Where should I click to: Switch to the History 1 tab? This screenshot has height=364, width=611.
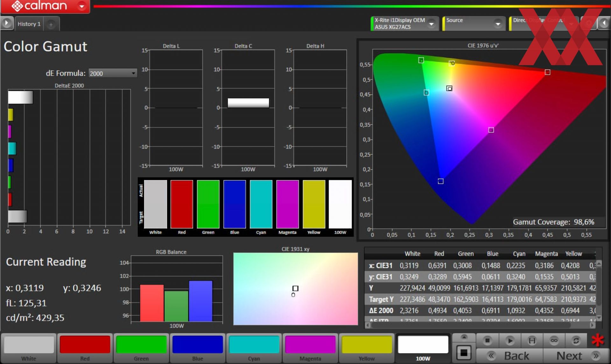coord(29,24)
